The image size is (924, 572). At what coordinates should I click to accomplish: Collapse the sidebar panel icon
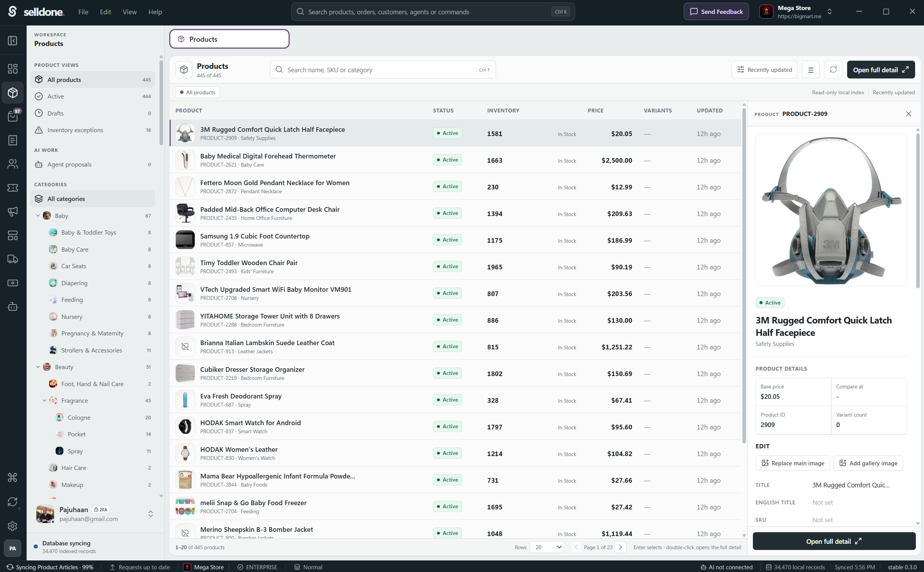point(12,41)
